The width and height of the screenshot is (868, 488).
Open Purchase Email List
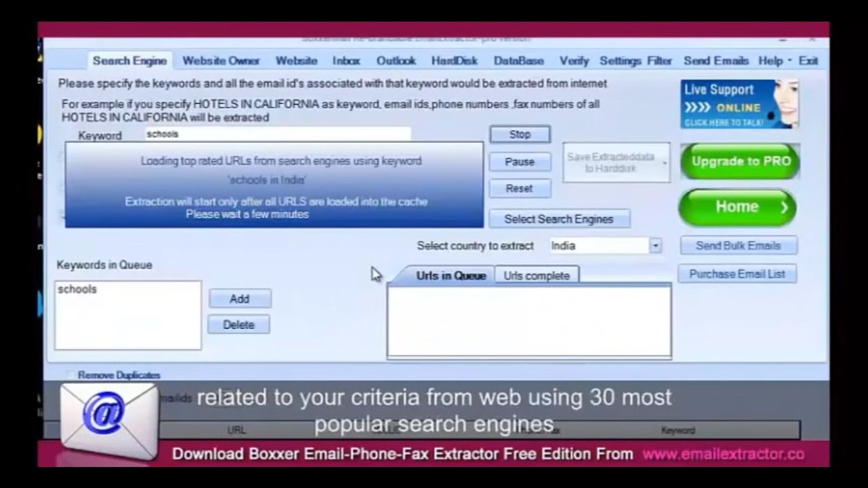[x=737, y=274]
